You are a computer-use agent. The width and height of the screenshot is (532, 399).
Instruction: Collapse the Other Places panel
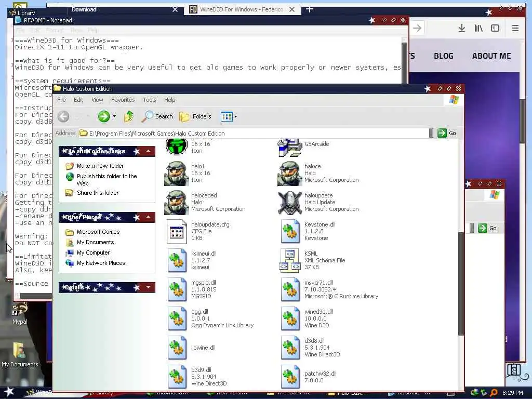(x=148, y=217)
